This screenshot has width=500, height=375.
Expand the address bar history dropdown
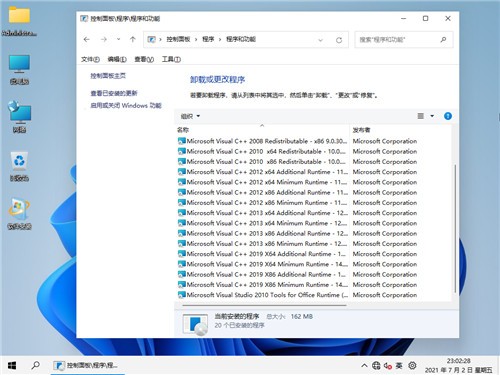[320, 40]
